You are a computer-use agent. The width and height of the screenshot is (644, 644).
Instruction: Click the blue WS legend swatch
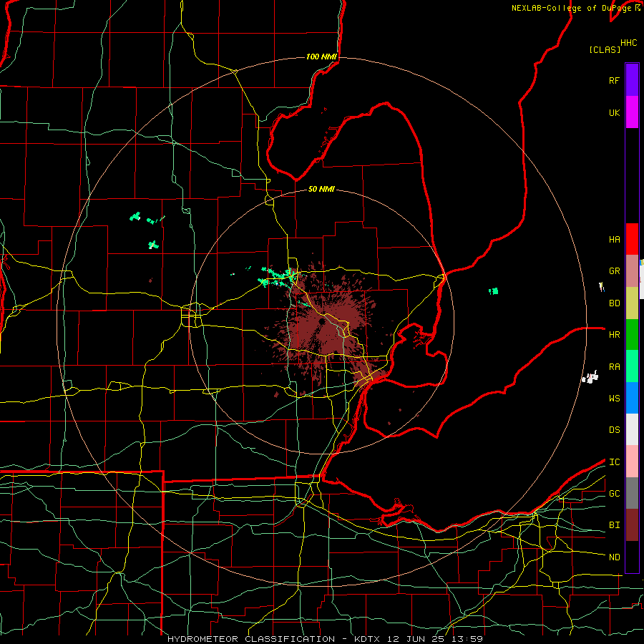pos(632,398)
